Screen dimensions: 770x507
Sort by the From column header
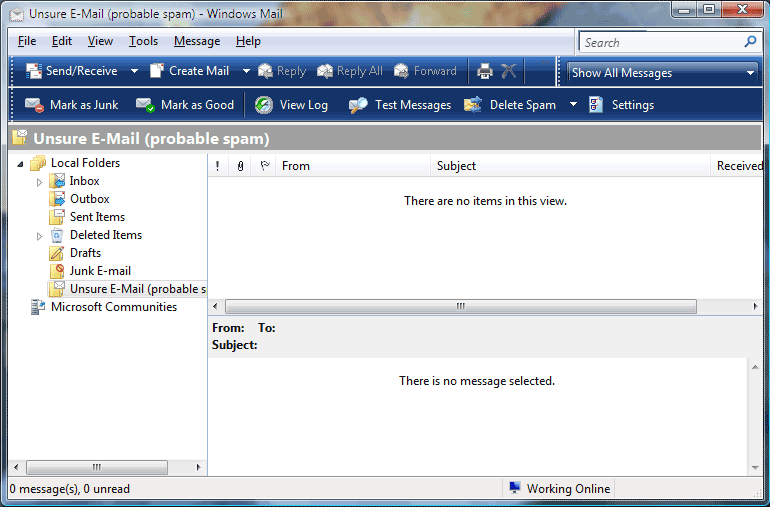[353, 166]
